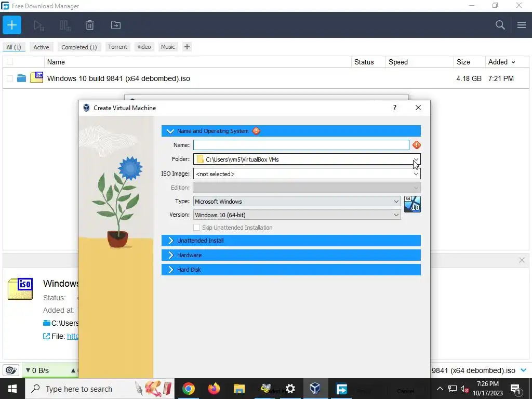532x399 pixels.
Task: Sort downloads by the Speed column
Action: pos(420,62)
